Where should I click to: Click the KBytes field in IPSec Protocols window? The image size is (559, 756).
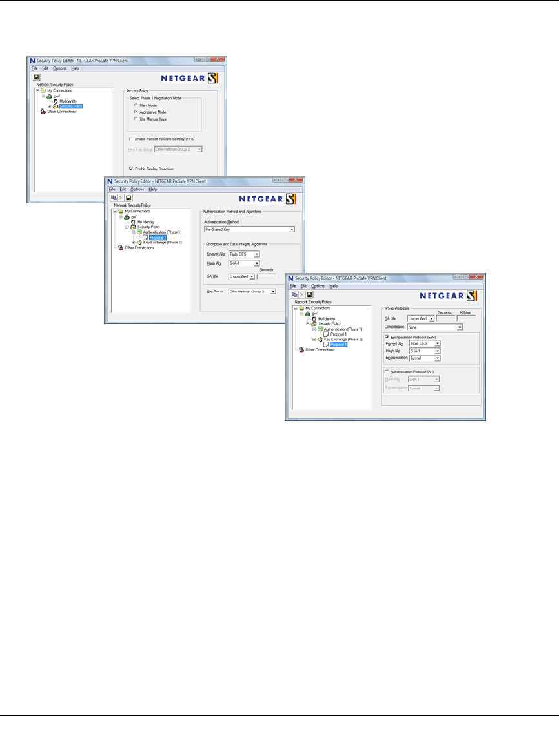(466, 319)
